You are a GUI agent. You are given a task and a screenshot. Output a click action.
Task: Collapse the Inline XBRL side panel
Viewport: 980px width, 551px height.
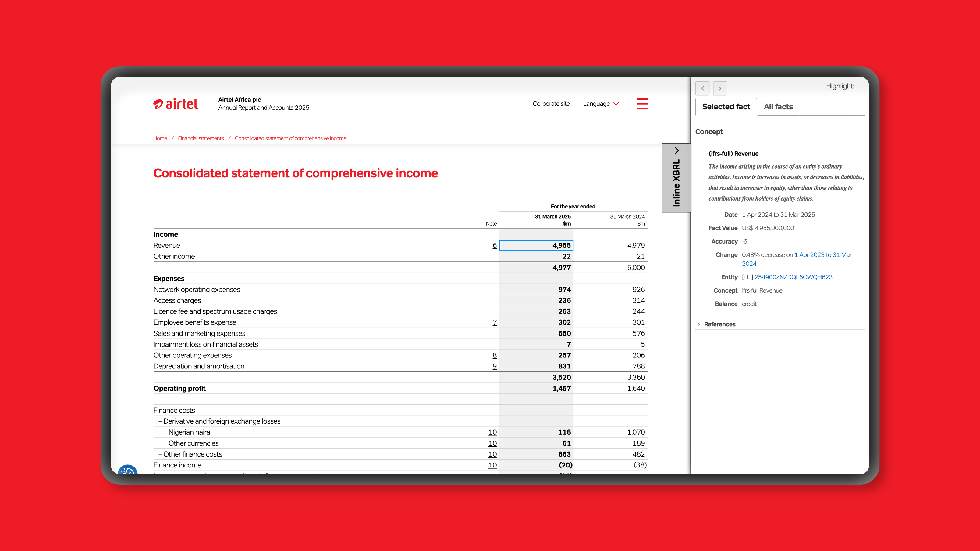click(x=676, y=177)
